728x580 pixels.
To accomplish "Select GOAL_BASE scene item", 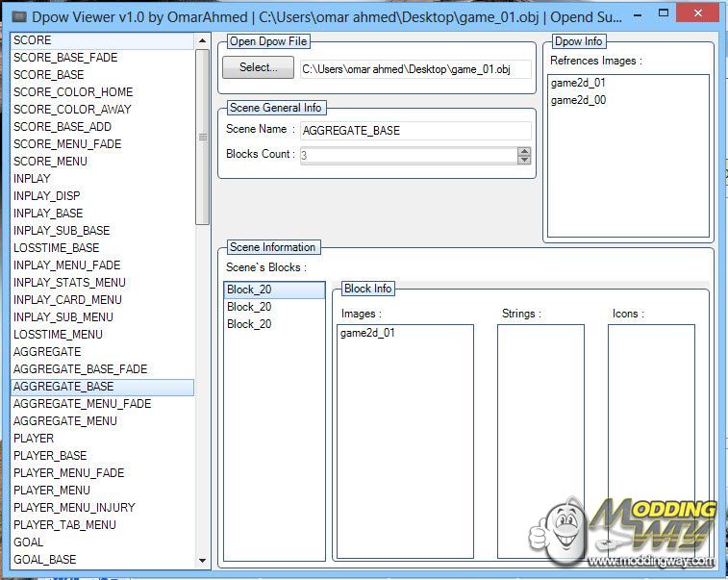I will 44,560.
